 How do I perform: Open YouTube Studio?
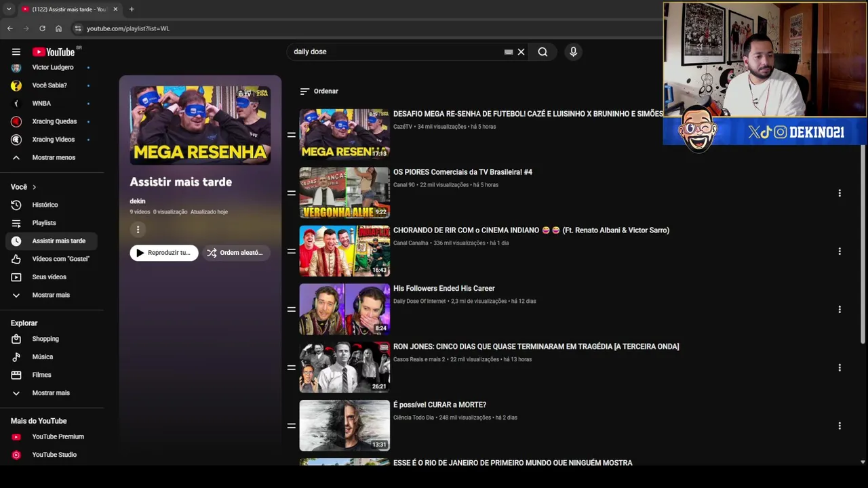tap(51, 455)
